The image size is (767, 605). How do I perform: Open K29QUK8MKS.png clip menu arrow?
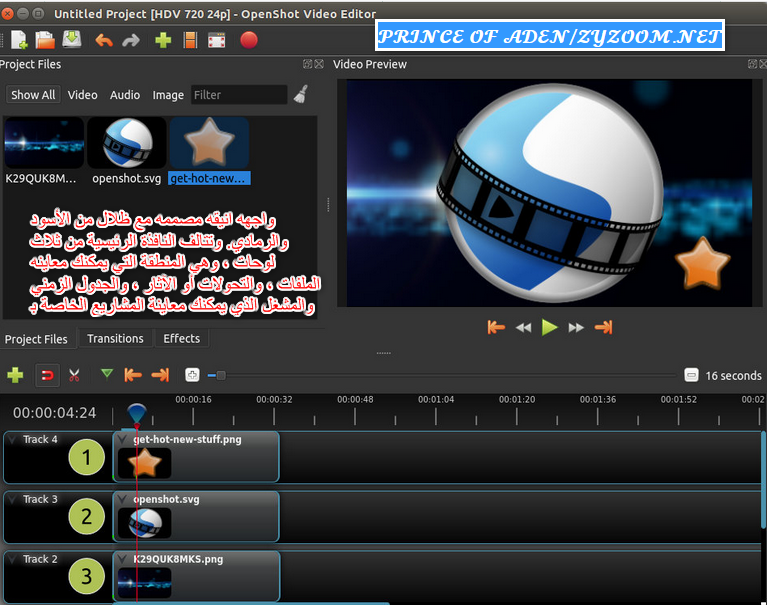pos(122,559)
